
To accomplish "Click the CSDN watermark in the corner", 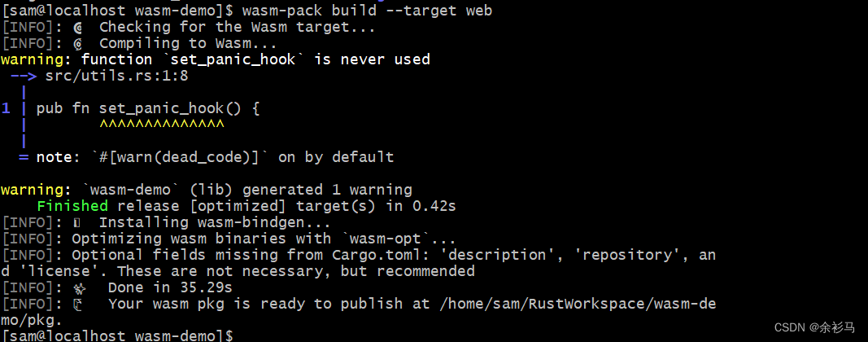I will click(813, 327).
